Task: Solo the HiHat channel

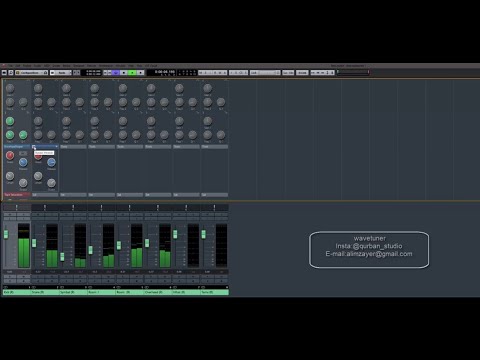Action: pos(193,214)
